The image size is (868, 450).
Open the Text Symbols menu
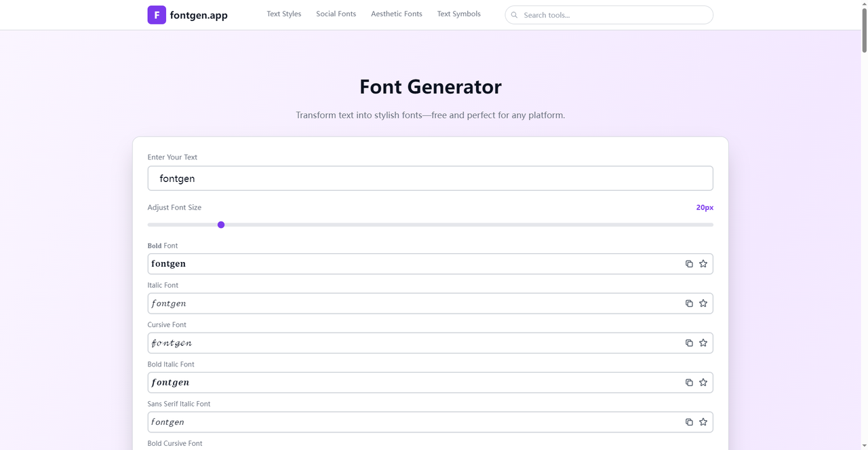[458, 14]
